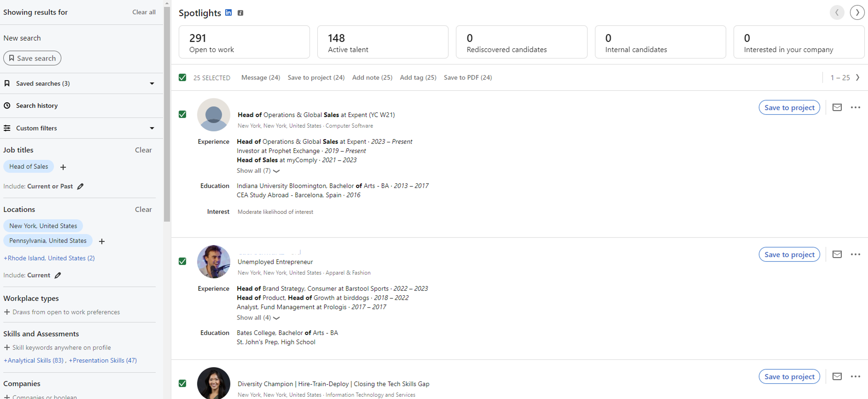
Task: Click the Save search button
Action: [x=32, y=58]
